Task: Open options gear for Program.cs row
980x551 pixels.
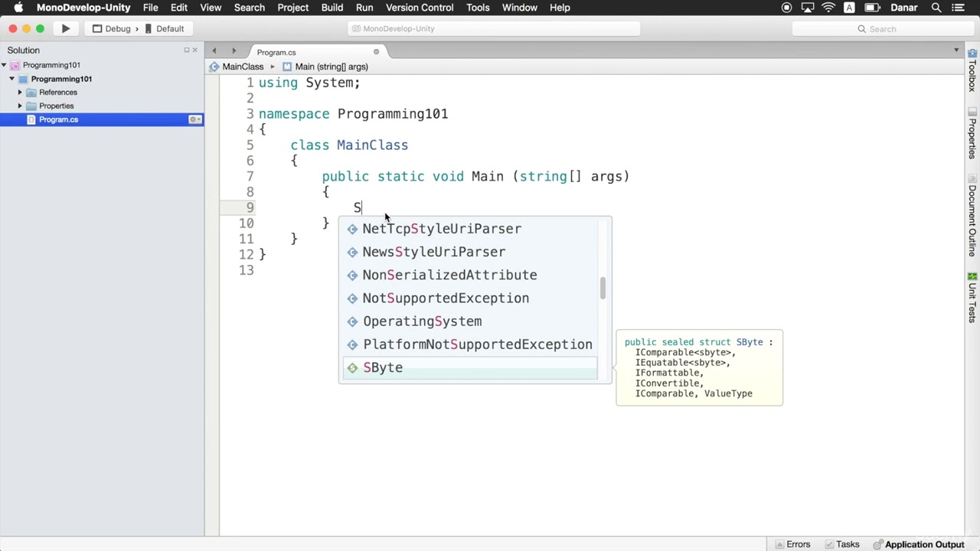Action: pyautogui.click(x=195, y=119)
